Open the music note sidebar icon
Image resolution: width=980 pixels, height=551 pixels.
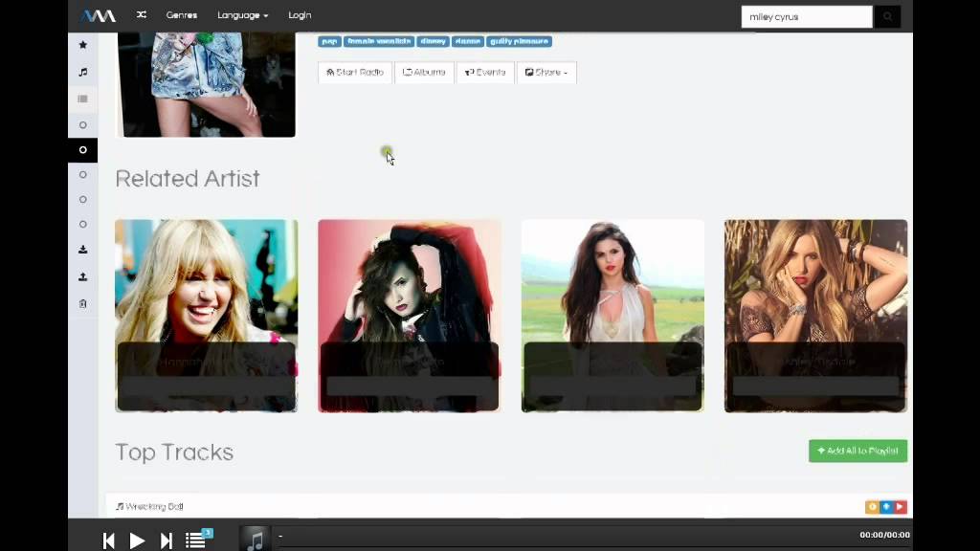(x=82, y=73)
